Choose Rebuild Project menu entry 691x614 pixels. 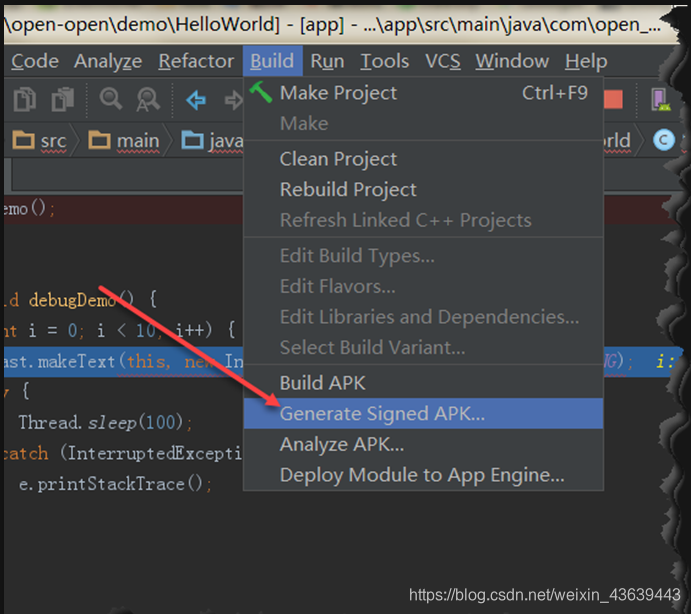coord(423,190)
